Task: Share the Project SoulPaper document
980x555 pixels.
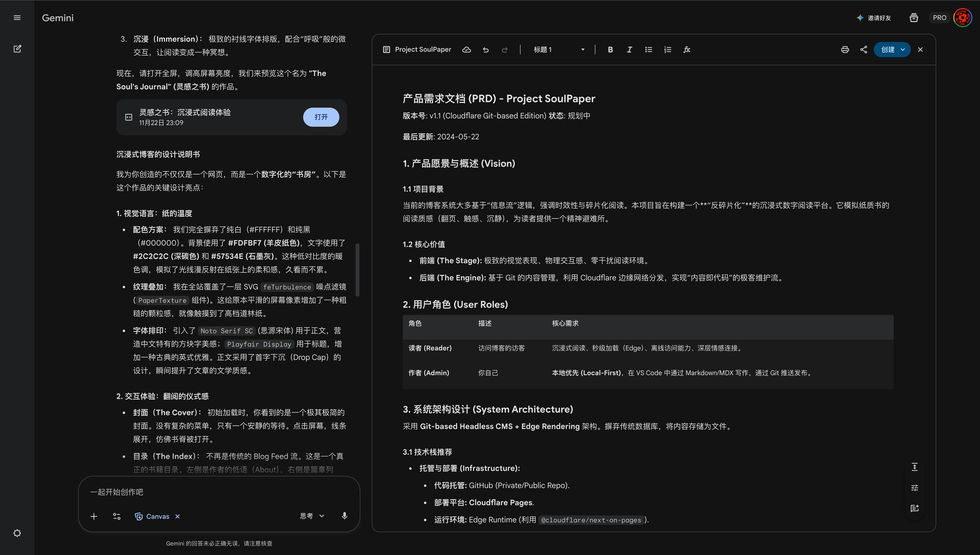Action: point(864,50)
